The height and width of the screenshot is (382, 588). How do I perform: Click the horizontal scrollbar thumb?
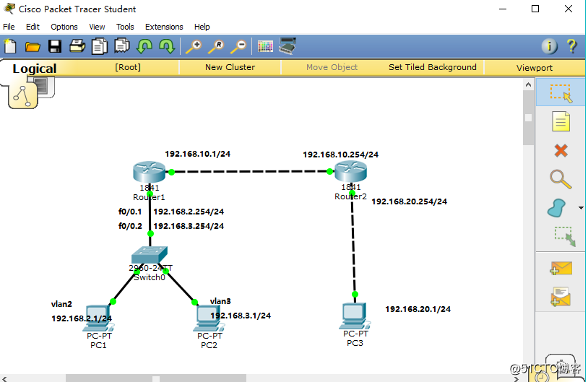156,378
